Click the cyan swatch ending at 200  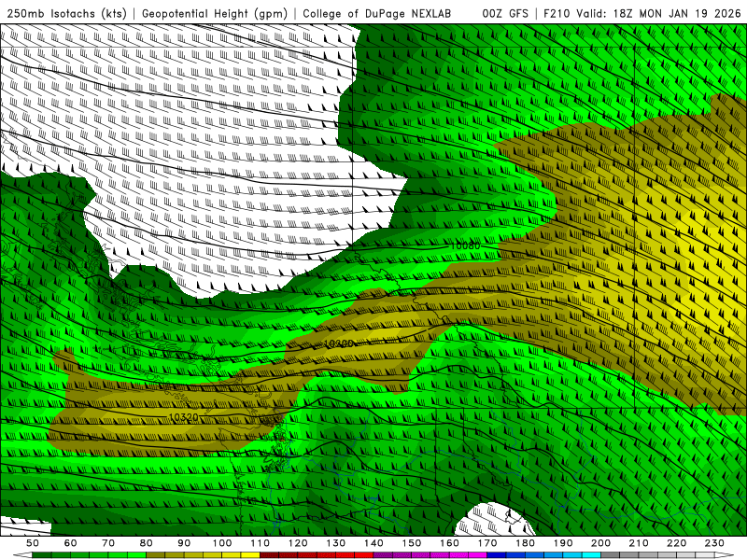591,555
